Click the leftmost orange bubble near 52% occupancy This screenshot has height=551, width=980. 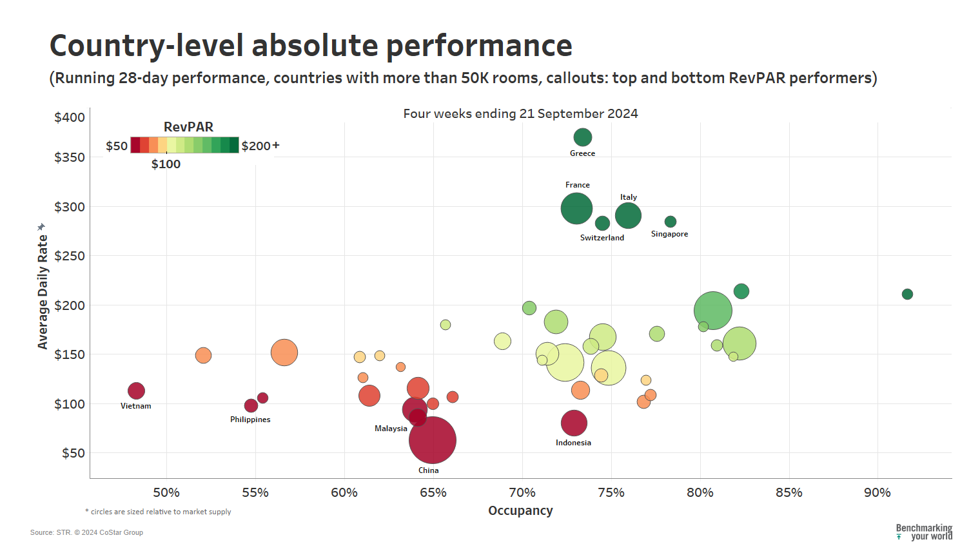[203, 355]
